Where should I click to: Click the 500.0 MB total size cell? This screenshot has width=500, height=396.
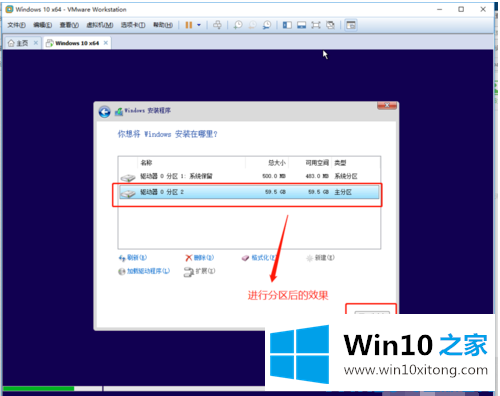pyautogui.click(x=274, y=176)
